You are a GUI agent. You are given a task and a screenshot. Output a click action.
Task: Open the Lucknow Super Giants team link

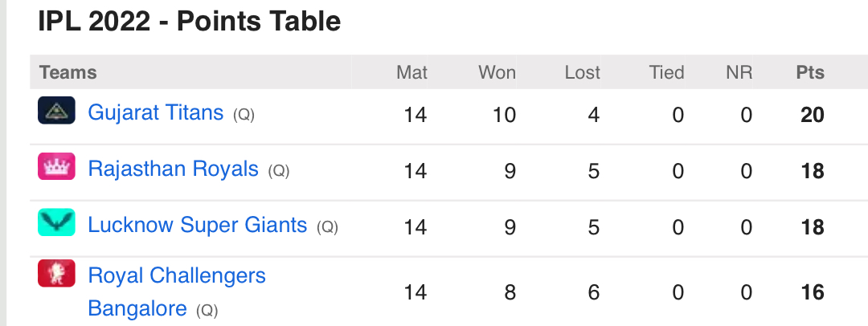pos(198,225)
